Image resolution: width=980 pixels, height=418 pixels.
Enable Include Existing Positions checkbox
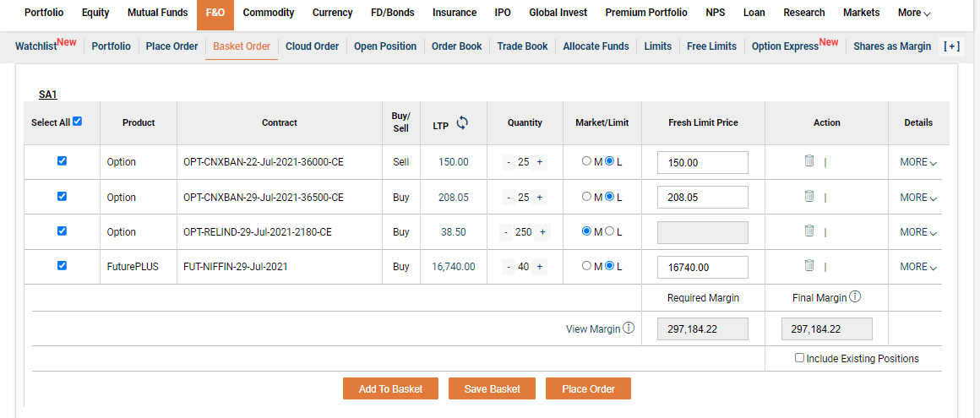(x=799, y=358)
